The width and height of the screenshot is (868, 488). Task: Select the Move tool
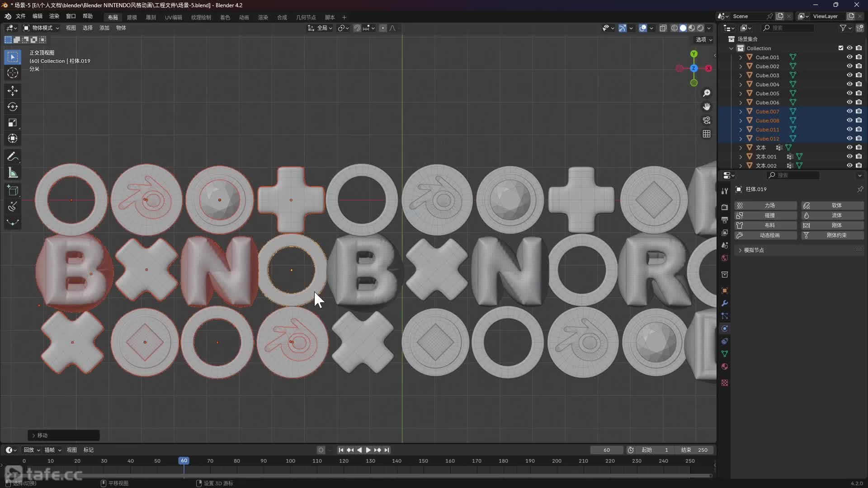point(13,91)
